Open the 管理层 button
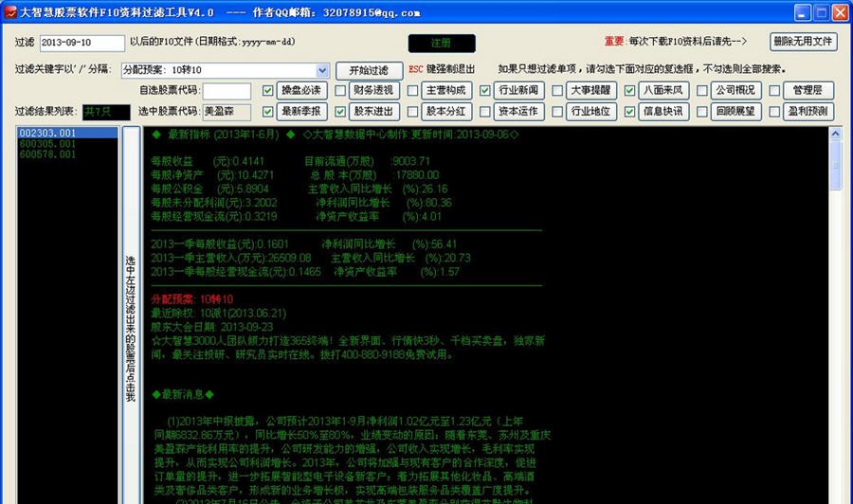853x504 pixels. tap(808, 90)
